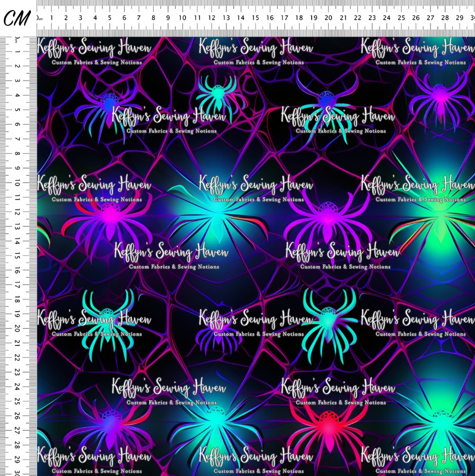475x476 pixels.
Task: Click the 25 mark on the left ruler
Action: pyautogui.click(x=17, y=401)
